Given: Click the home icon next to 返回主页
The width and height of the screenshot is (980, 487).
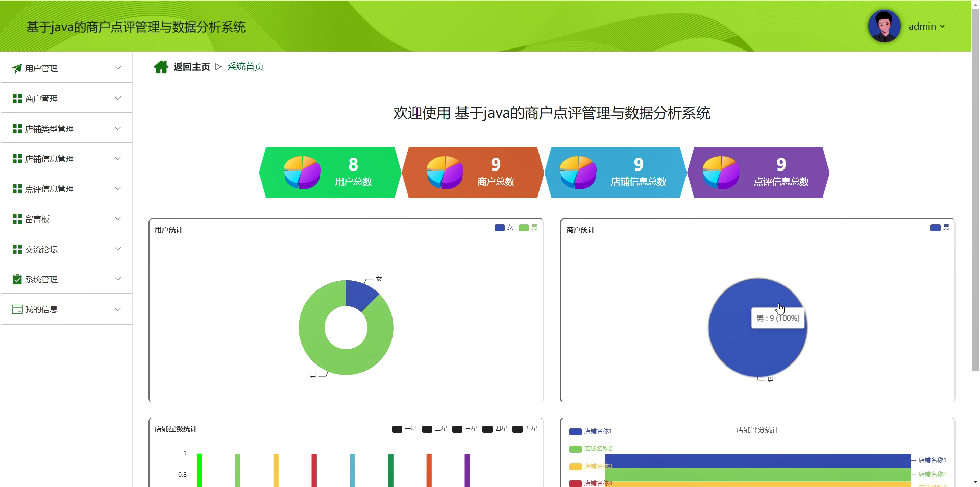Looking at the screenshot, I should click(x=161, y=66).
